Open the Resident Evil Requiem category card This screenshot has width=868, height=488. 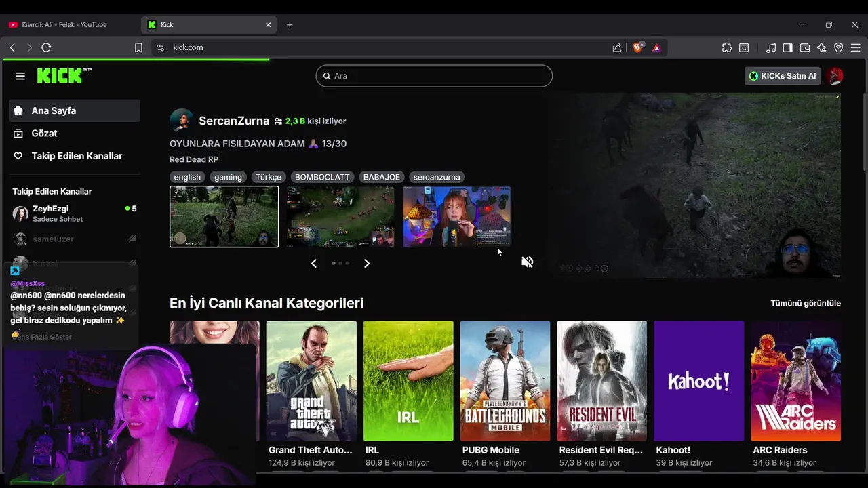[x=602, y=381]
